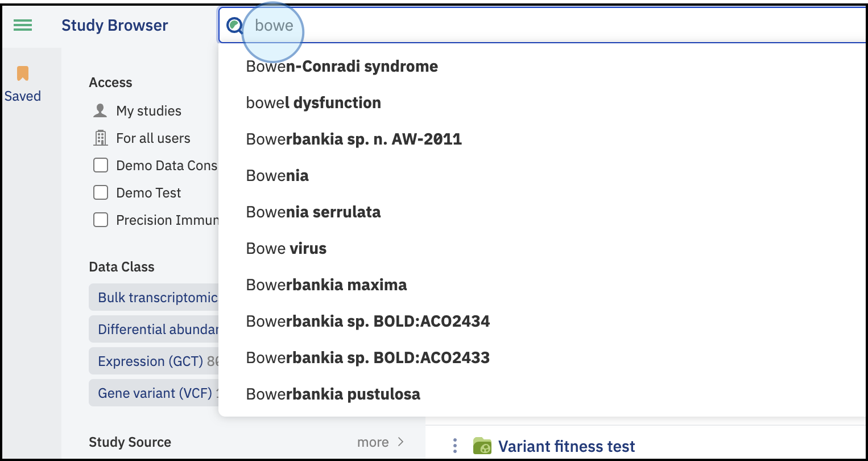Open the hamburger navigation menu
Screen dimensions: 868x461
tap(23, 25)
